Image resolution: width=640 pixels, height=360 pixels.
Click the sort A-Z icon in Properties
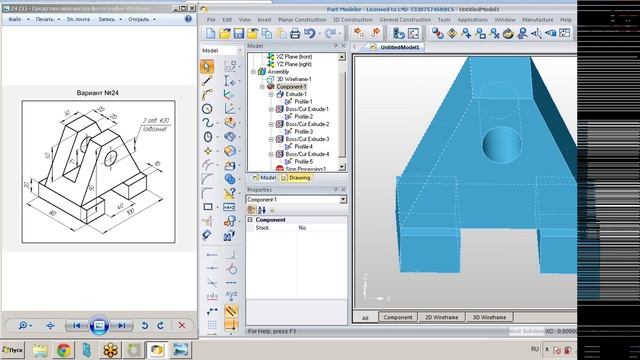tap(262, 210)
